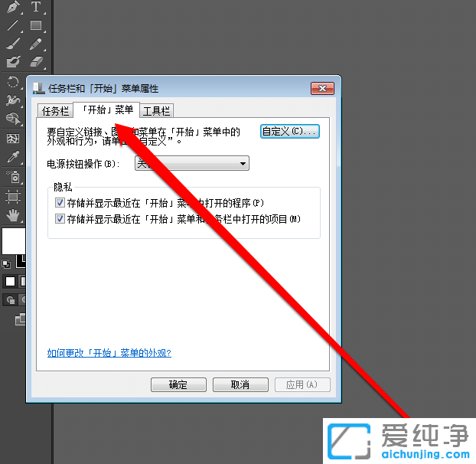Click the dialog title bar icon

38,88
